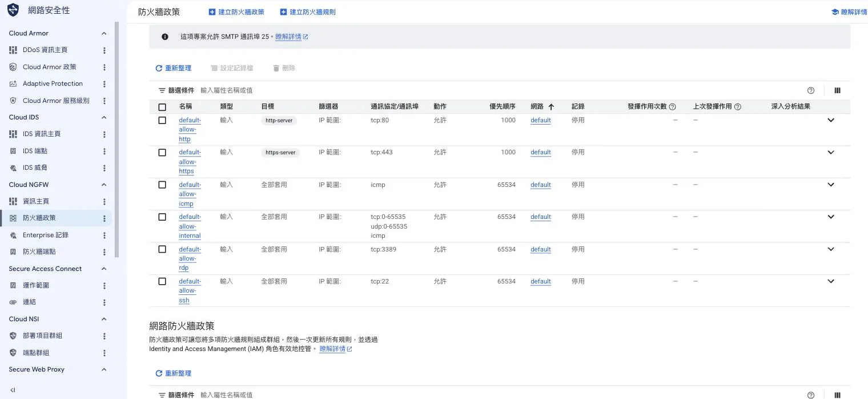The width and height of the screenshot is (868, 399).
Task: Click the IDS 資訊主頁 dashboard icon
Action: [x=13, y=134]
